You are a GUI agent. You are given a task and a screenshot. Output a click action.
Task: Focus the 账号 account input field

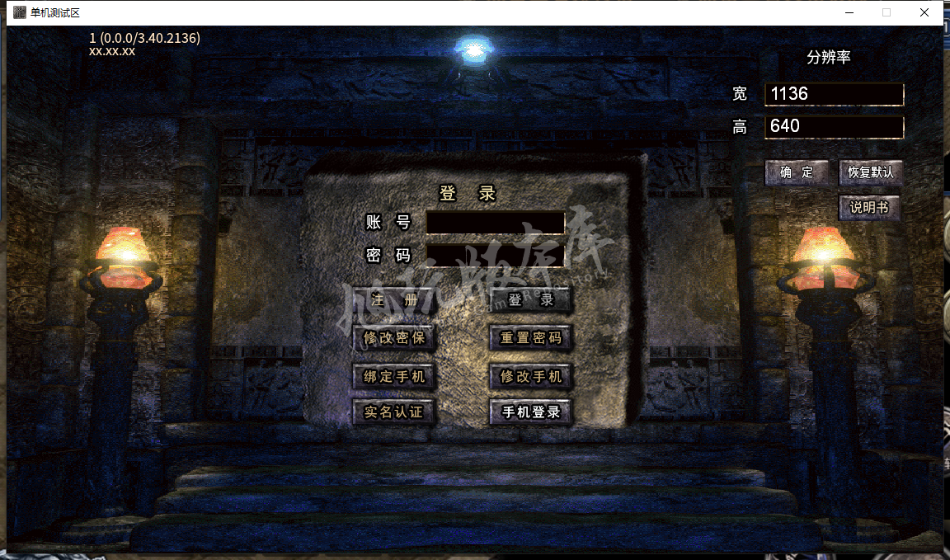(x=496, y=223)
